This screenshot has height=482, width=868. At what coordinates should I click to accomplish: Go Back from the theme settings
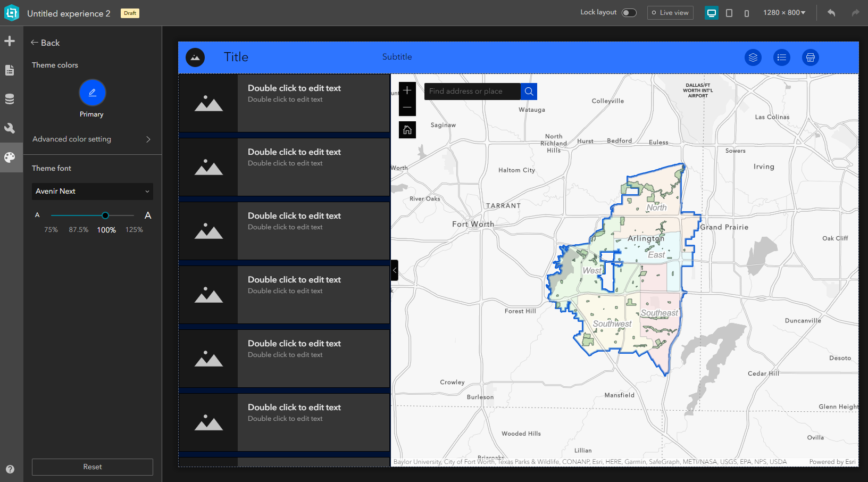tap(45, 43)
